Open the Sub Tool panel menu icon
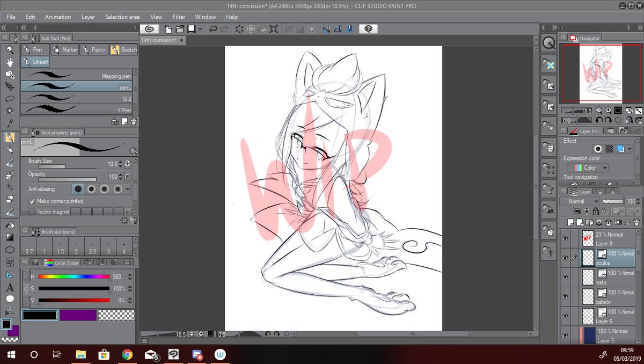The image size is (644, 364). coord(25,38)
